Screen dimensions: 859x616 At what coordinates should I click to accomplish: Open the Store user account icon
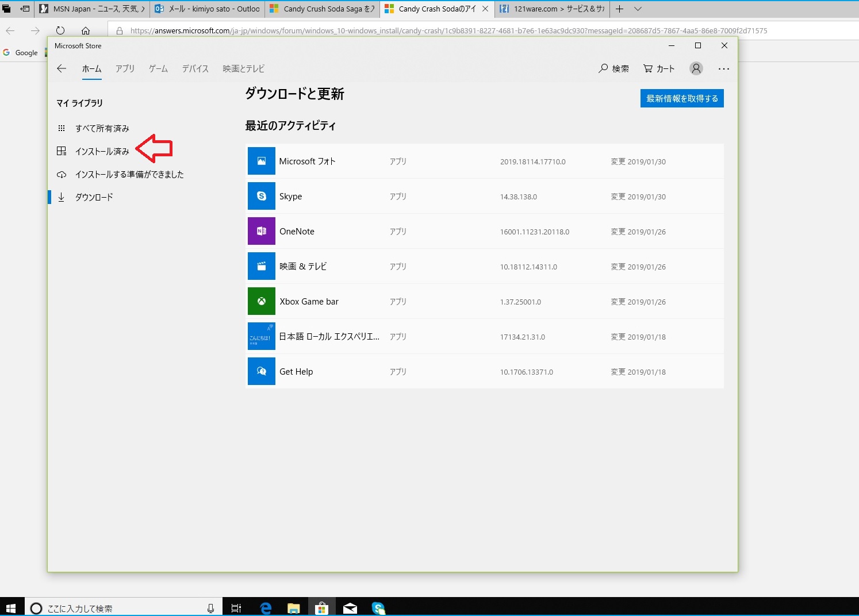pos(696,68)
